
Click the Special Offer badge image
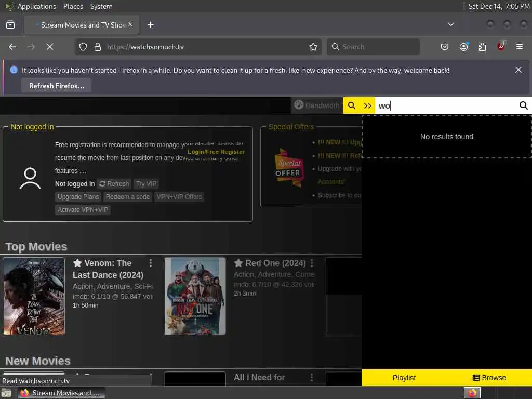pos(289,168)
